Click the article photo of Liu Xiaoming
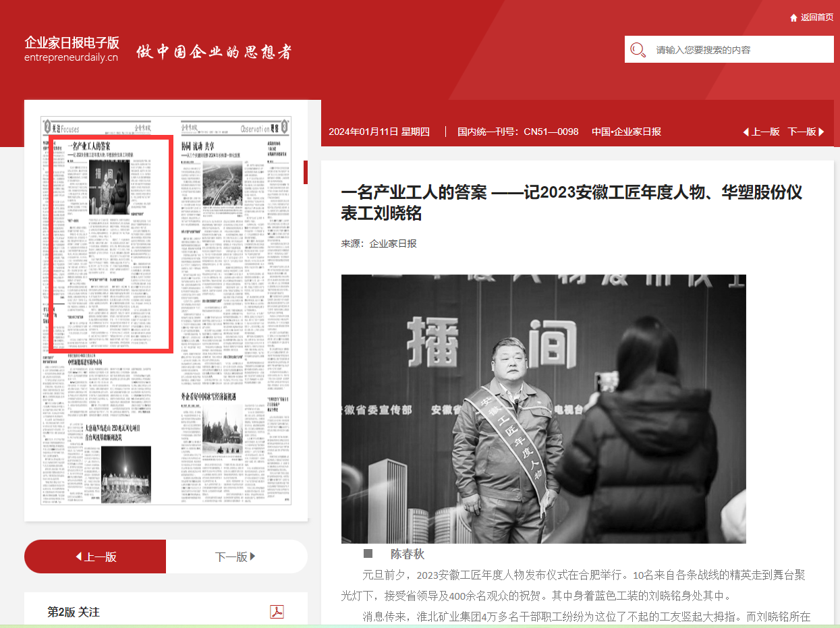Screen dimensions: 840x628 (543, 408)
